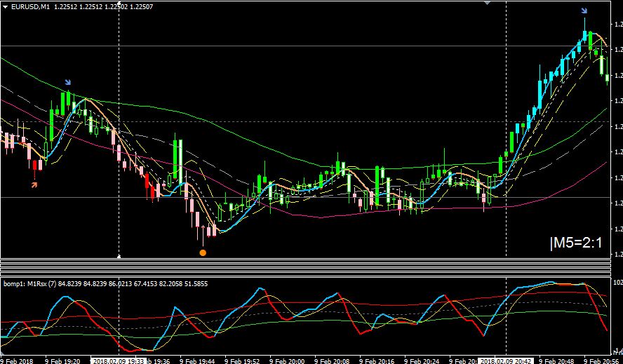Screen dimensions: 623x364
Task: Click the 9 Feb 20:16 time axis label
Action: coord(377,361)
